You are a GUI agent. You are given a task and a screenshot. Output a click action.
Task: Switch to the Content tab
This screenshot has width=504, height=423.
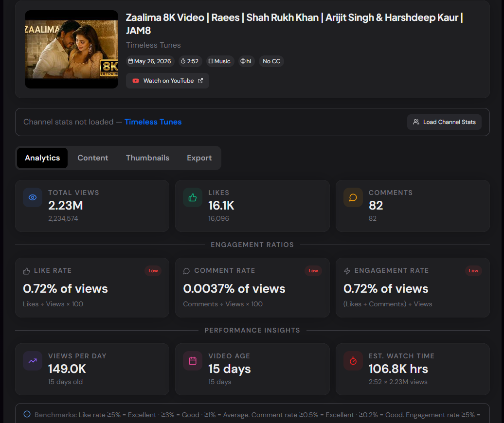click(93, 158)
